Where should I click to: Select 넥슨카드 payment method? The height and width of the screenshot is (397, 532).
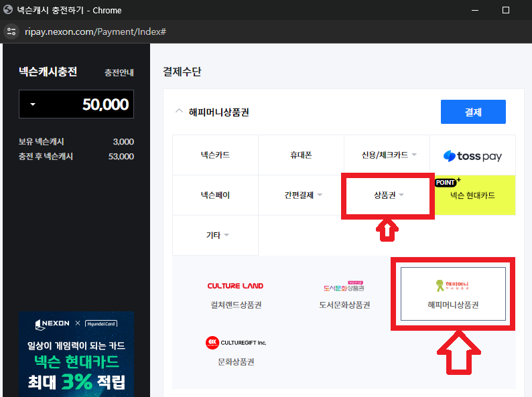point(216,155)
